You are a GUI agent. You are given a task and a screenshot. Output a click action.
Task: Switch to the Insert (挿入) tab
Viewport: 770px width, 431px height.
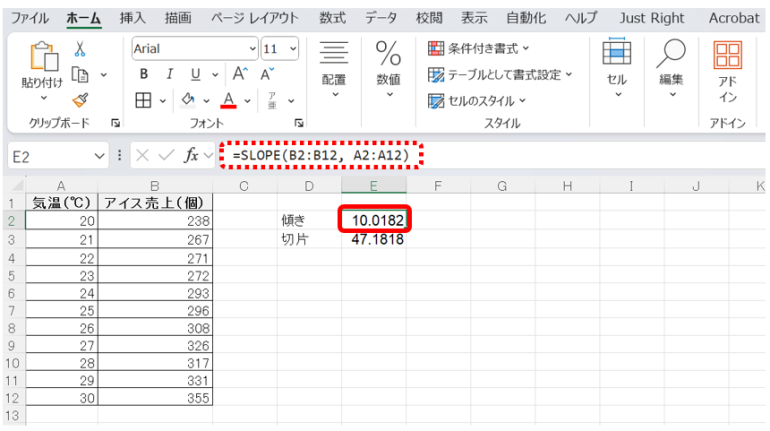(x=133, y=18)
